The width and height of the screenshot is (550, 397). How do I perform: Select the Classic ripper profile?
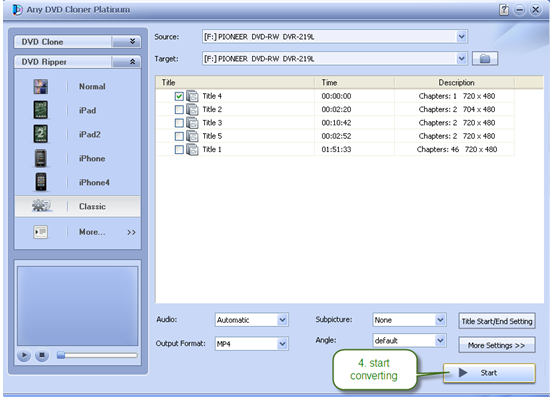[x=78, y=206]
